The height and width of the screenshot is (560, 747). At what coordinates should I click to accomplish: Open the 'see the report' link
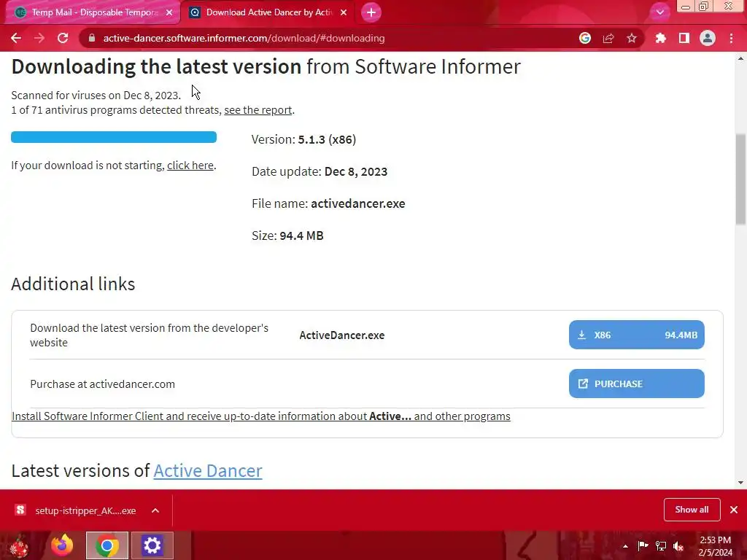(258, 110)
